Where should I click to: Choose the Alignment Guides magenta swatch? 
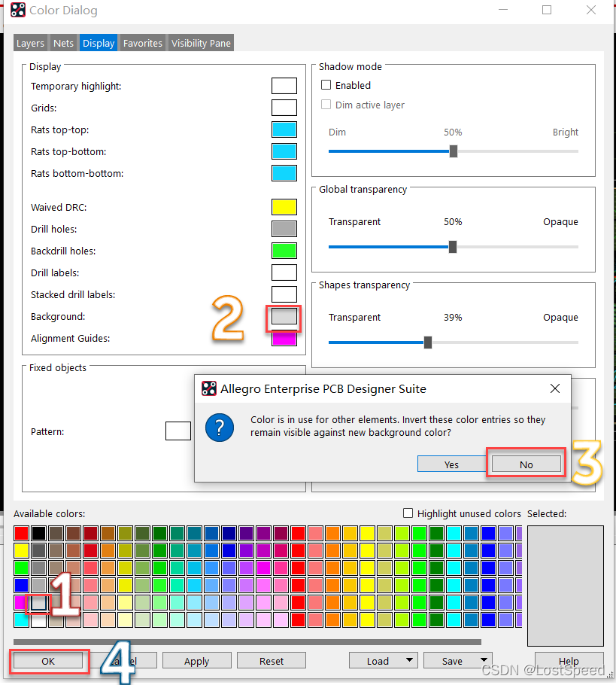(284, 339)
